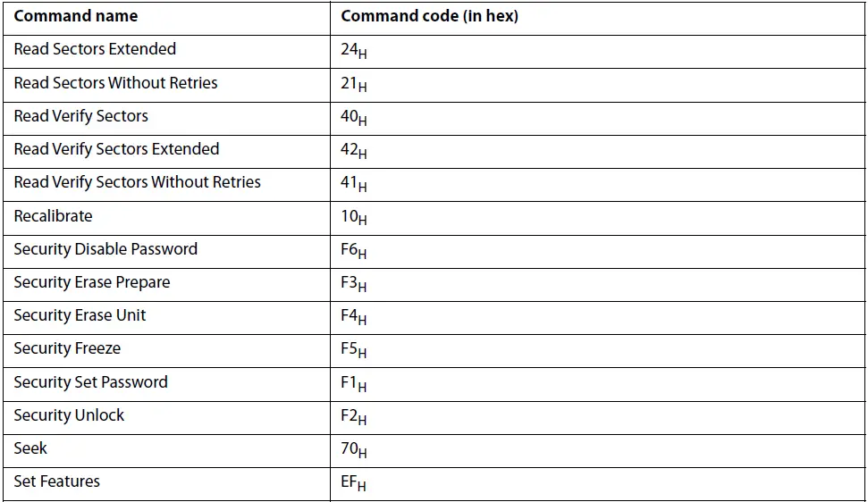Select the "Set Features" row name
This screenshot has width=868, height=502.
(56, 481)
